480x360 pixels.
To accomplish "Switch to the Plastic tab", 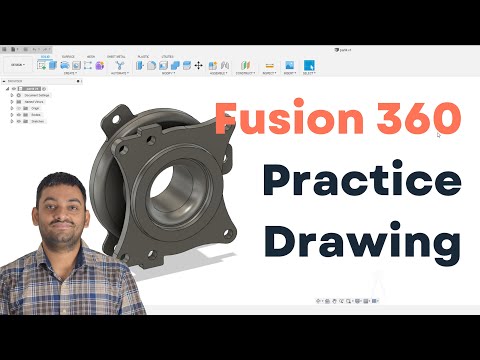I will coord(143,57).
